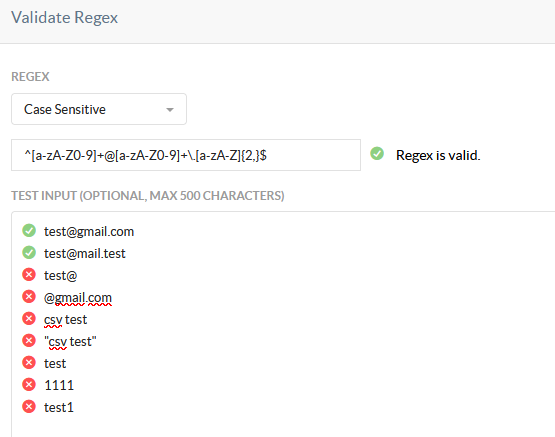This screenshot has height=437, width=555.
Task: Click the test@gmail.com line in test input
Action: tap(89, 232)
